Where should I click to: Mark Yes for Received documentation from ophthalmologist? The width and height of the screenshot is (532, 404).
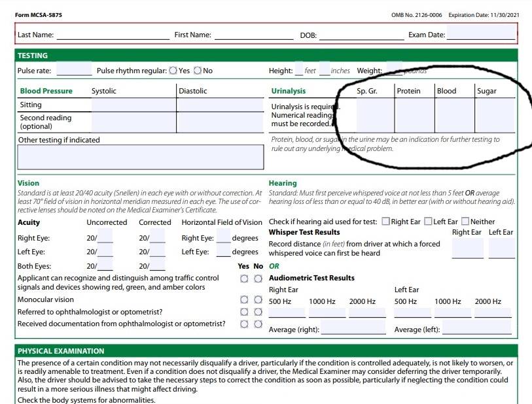(244, 324)
